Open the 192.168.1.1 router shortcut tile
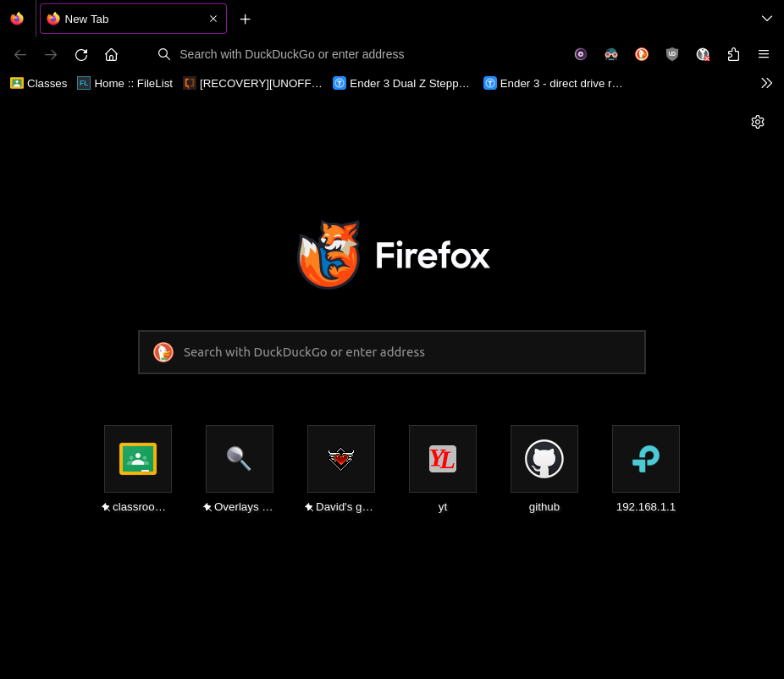The image size is (784, 679). (x=645, y=459)
